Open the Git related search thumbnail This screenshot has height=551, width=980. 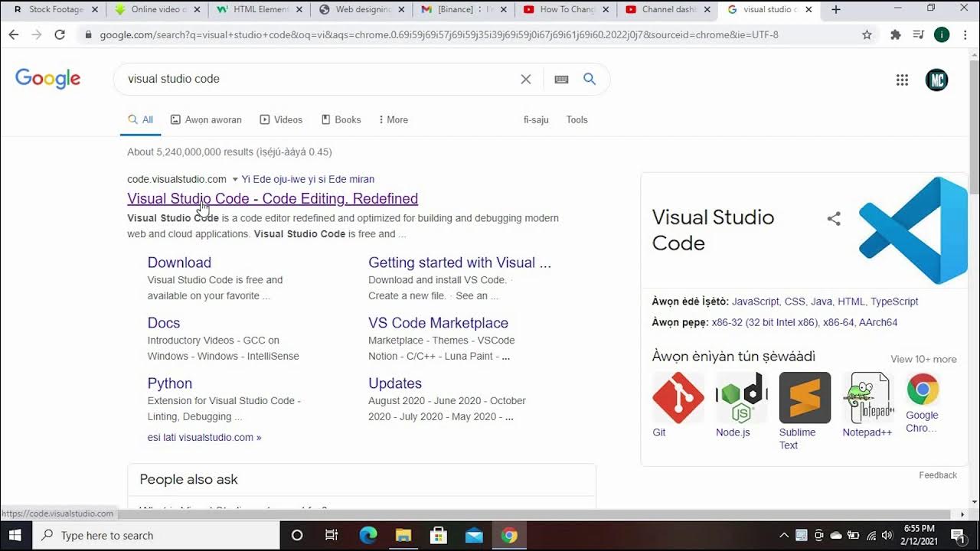tap(678, 398)
